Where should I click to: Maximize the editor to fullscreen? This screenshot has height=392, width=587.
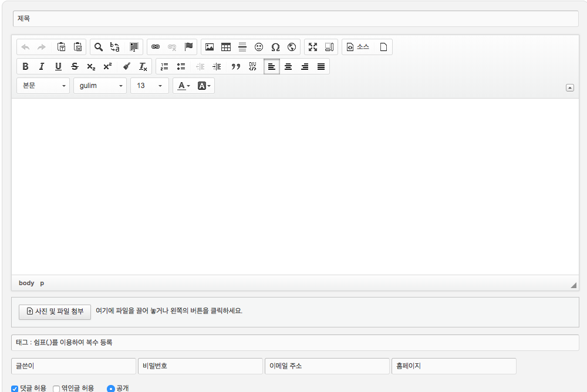(x=313, y=47)
